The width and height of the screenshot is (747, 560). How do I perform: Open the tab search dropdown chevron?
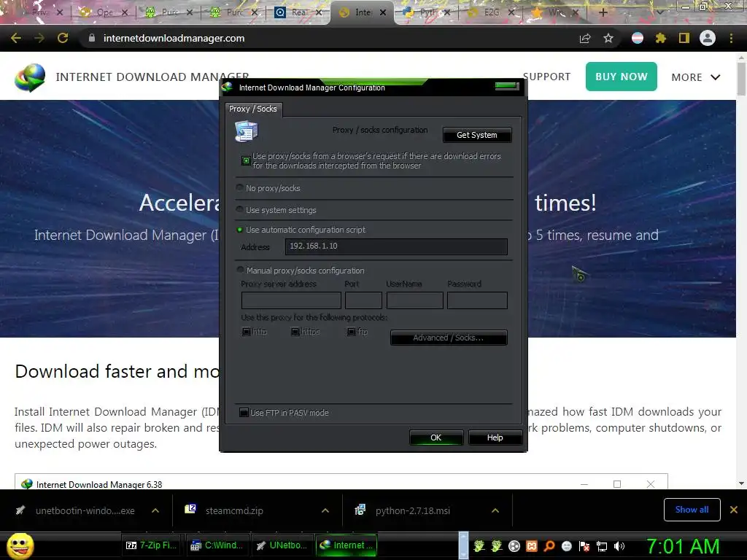coord(659,12)
